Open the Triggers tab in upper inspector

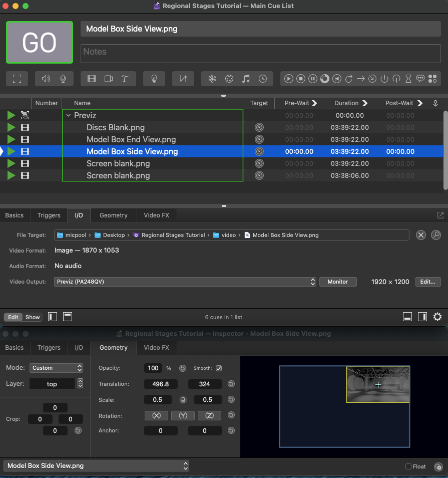click(49, 215)
